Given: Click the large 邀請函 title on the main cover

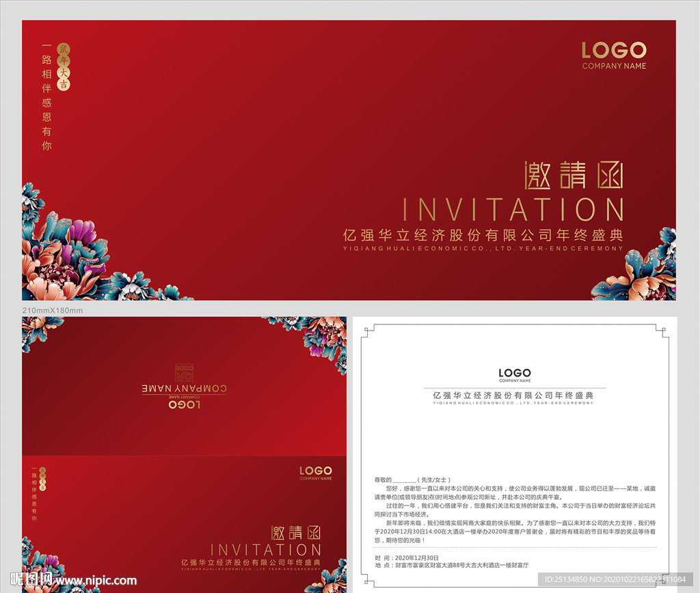Looking at the screenshot, I should click(574, 176).
